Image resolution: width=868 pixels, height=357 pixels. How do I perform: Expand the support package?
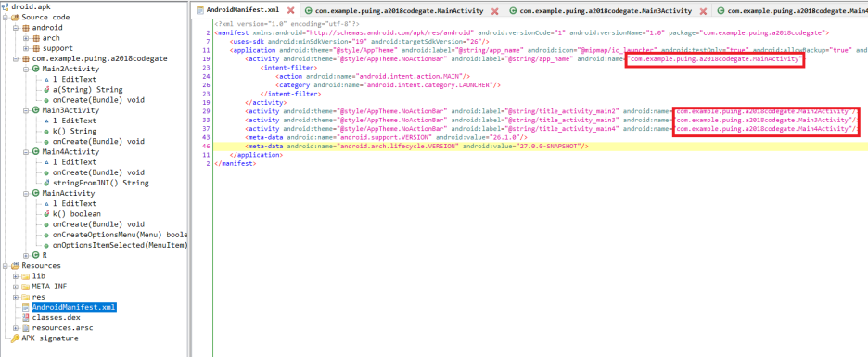[26, 49]
